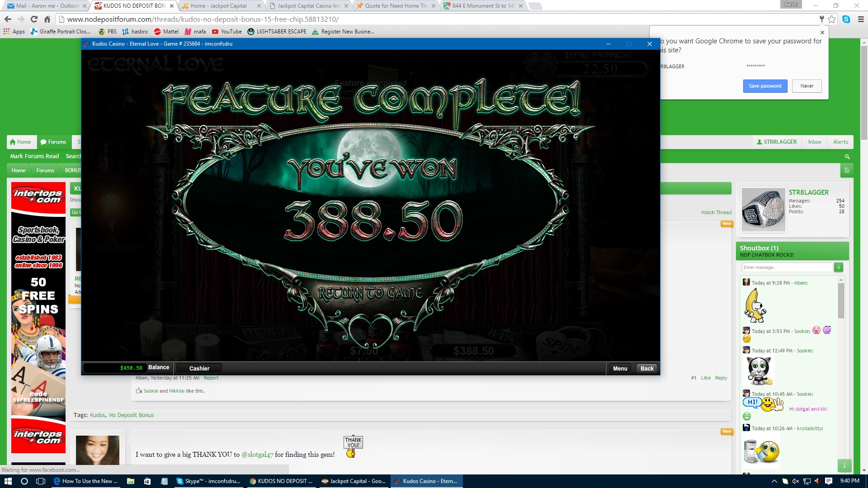Open the STR8LAGGER avatar ring image
The image size is (868, 488).
click(x=763, y=210)
